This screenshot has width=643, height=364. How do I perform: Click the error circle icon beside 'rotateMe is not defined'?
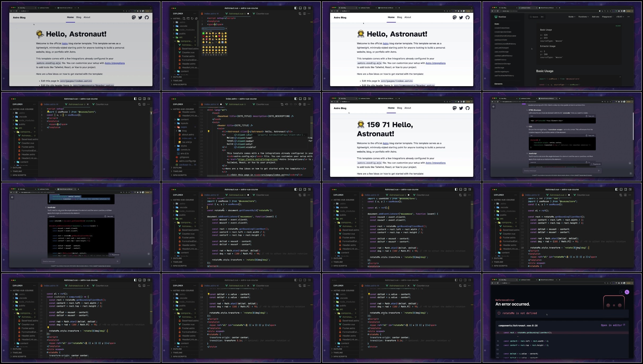tap(499, 313)
